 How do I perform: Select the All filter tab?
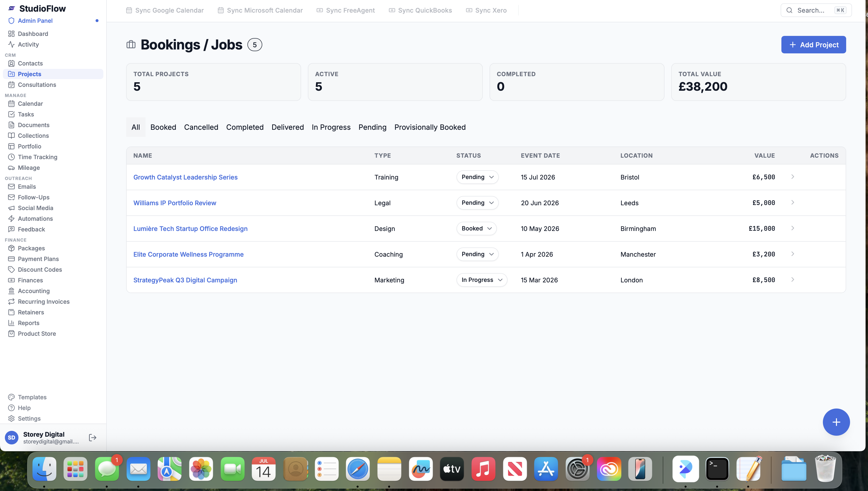click(x=136, y=127)
